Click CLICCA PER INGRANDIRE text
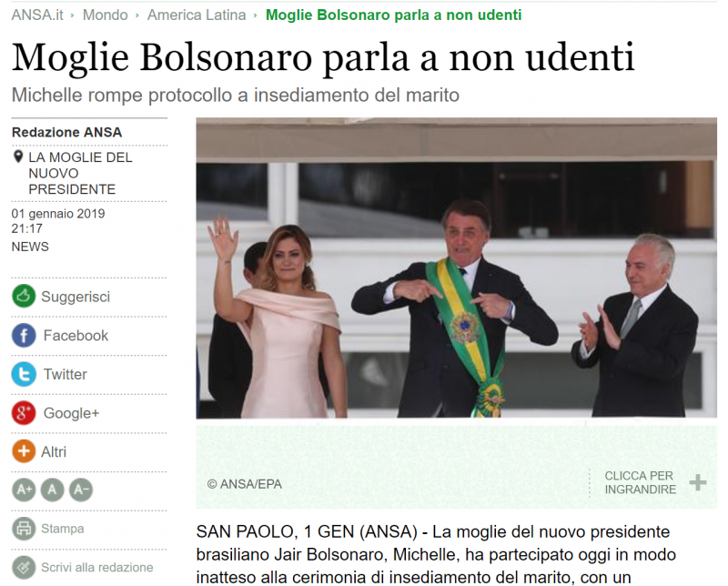Image resolution: width=728 pixels, height=586 pixels. pyautogui.click(x=640, y=482)
